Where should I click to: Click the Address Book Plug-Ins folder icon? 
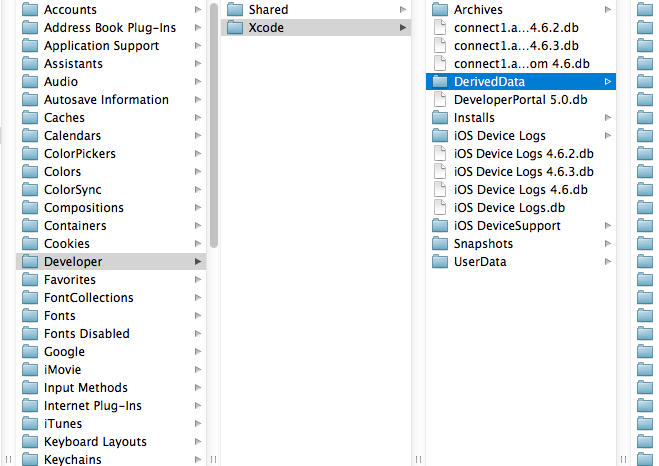[x=30, y=27]
